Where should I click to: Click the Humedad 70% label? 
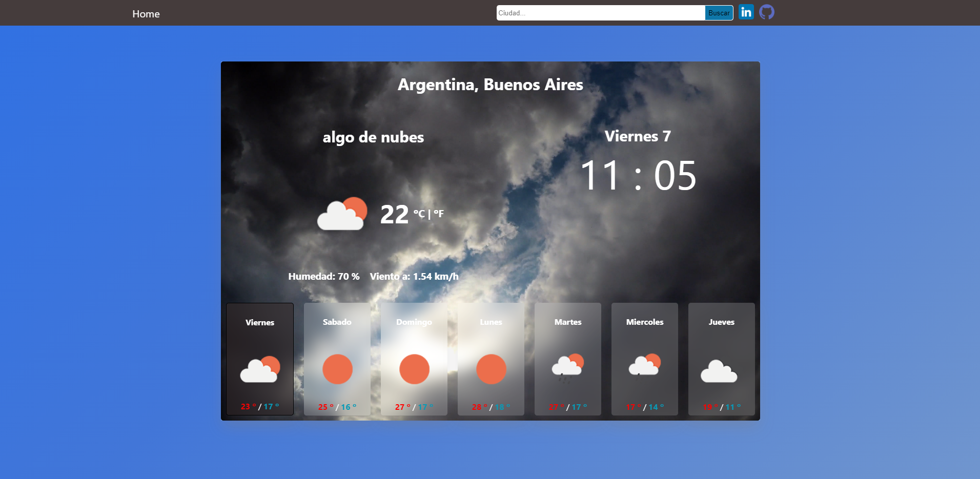[x=323, y=276]
